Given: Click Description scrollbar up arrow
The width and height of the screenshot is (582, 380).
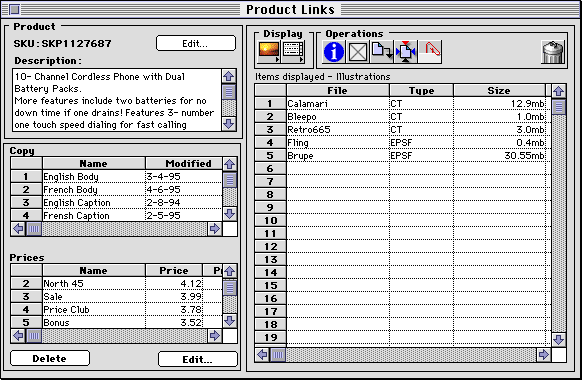Looking at the screenshot, I should (229, 76).
